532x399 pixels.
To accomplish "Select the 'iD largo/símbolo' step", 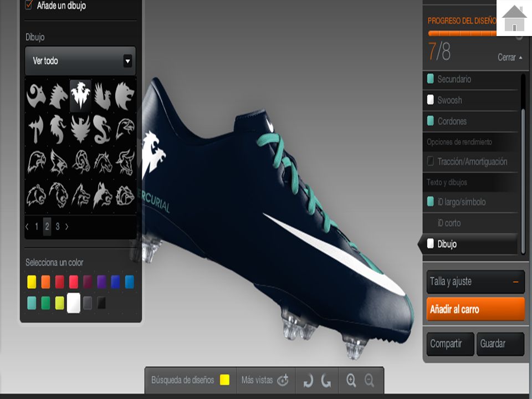I will point(470,202).
